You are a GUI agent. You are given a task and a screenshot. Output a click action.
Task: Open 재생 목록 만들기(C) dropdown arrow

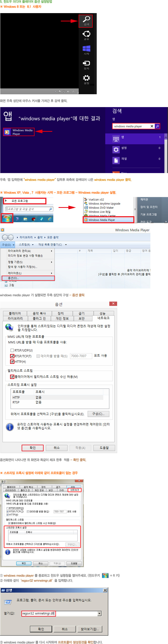pos(66,244)
